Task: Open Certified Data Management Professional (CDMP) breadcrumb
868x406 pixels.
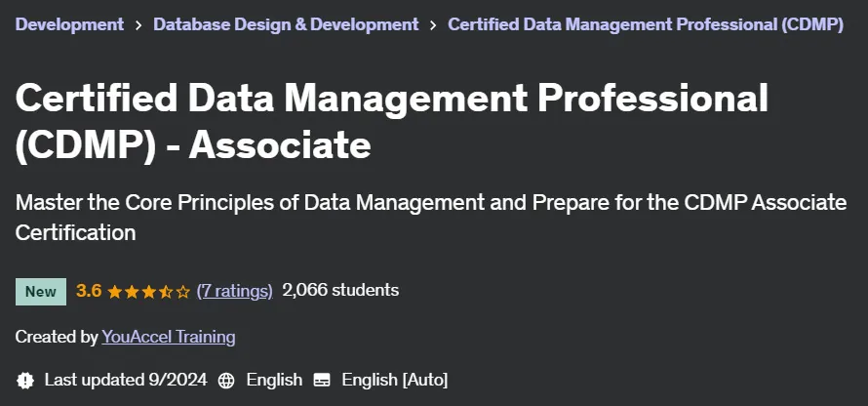Action: 646,24
